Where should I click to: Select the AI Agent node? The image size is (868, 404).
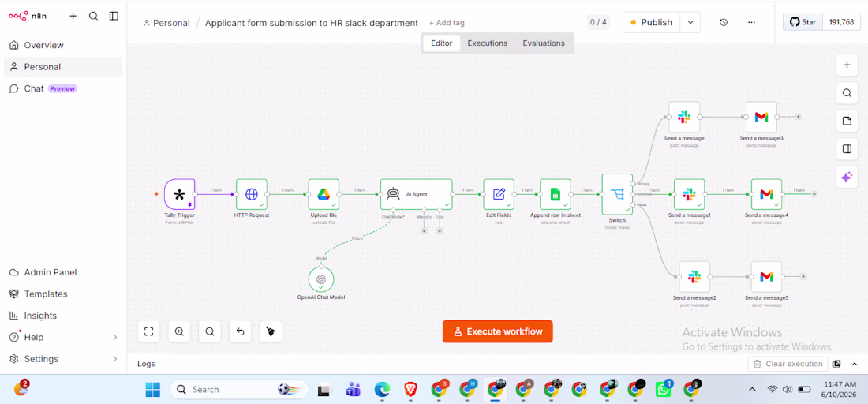click(x=417, y=194)
